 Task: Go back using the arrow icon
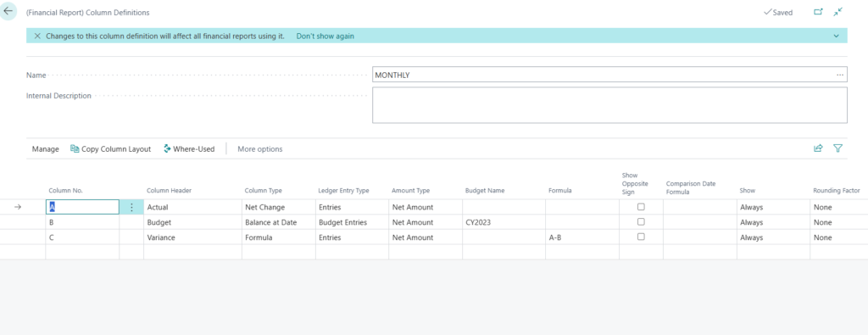(x=8, y=11)
